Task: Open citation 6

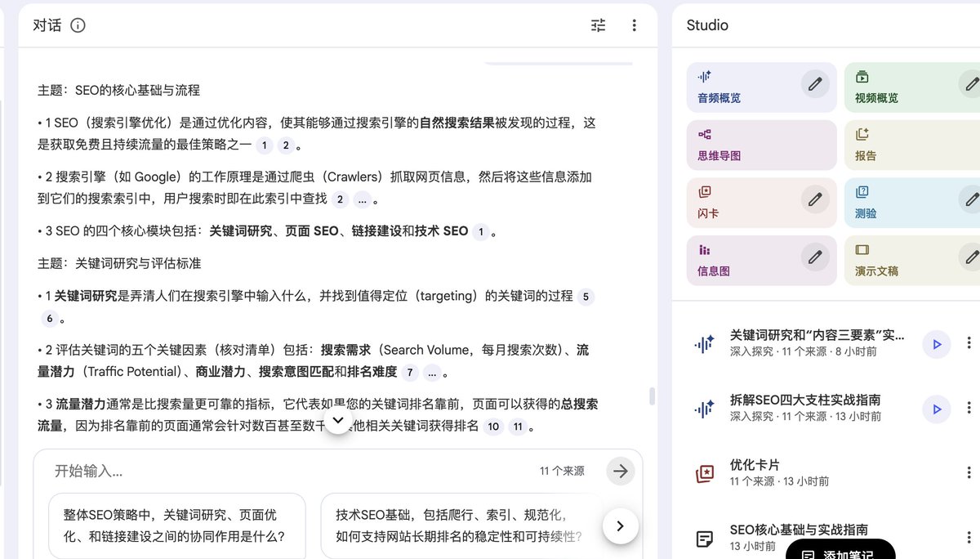Action: [50, 319]
